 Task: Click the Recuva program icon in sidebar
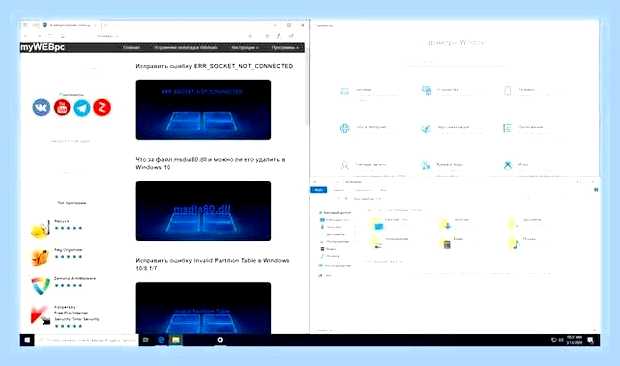(40, 230)
